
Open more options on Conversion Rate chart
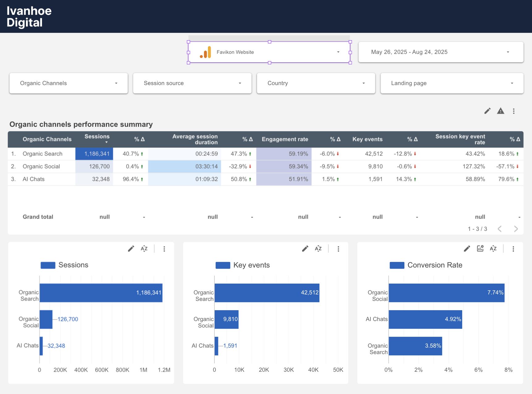pyautogui.click(x=513, y=249)
